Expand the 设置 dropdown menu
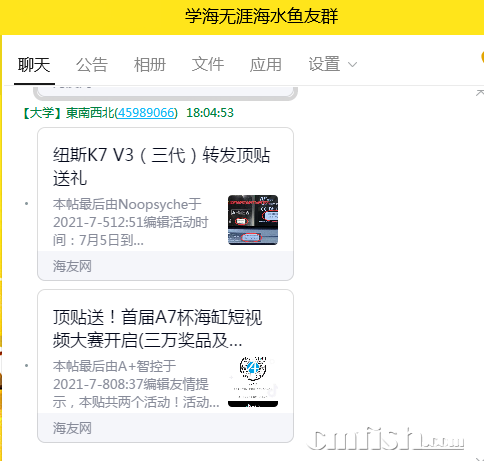The width and height of the screenshot is (484, 461). 332,65
